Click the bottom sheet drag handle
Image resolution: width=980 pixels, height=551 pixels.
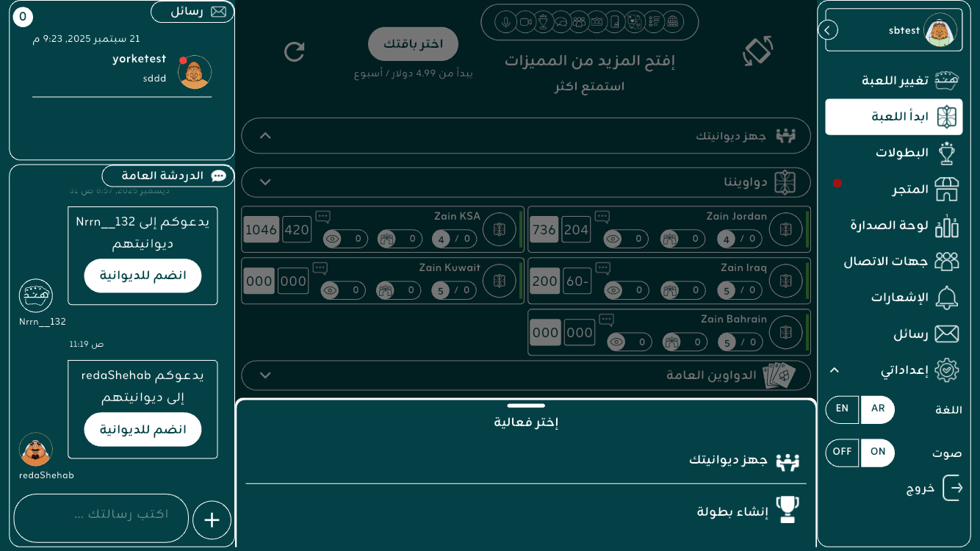[x=526, y=406]
